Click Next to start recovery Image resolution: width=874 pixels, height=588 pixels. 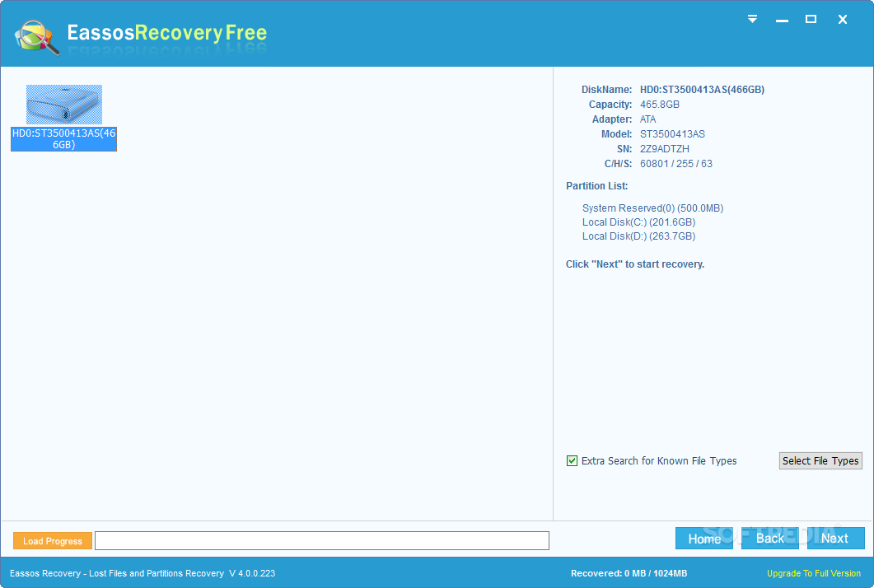pyautogui.click(x=835, y=539)
